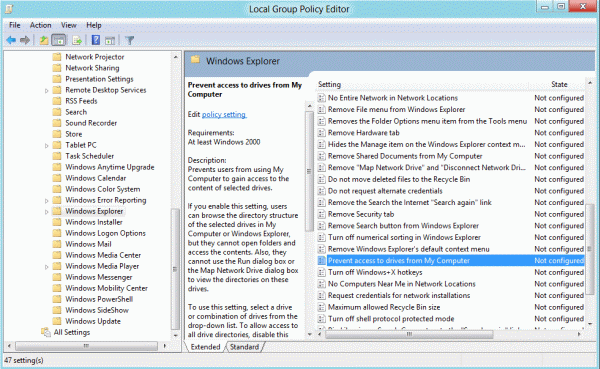Screen dimensions: 600x369
Task: Open the File menu
Action: coord(15,25)
